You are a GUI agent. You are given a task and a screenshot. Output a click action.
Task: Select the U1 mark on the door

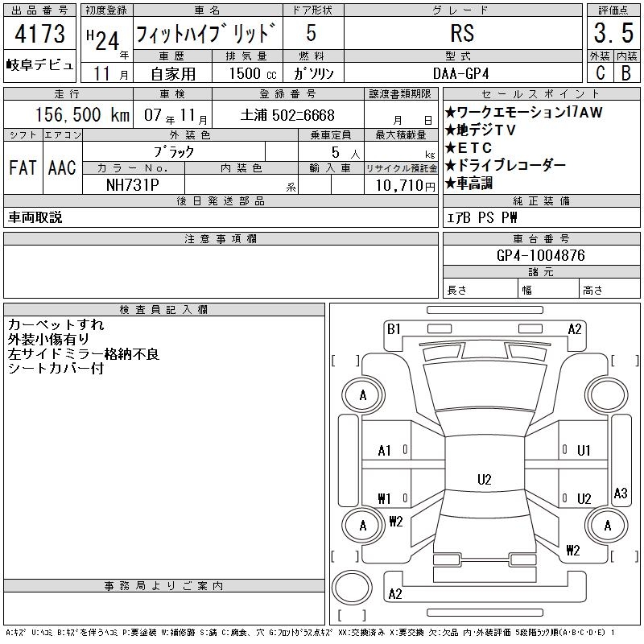click(584, 451)
